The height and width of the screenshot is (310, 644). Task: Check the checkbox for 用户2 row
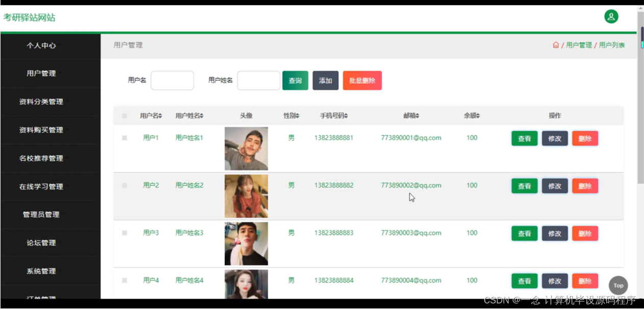(125, 186)
